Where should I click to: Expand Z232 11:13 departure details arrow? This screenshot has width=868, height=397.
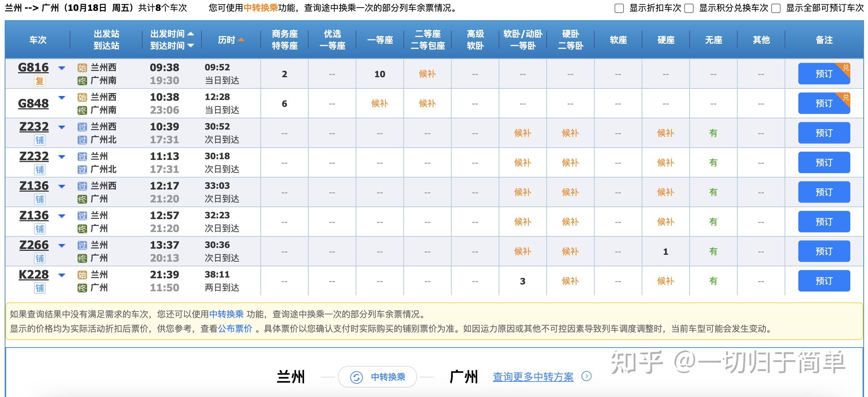[x=62, y=157]
